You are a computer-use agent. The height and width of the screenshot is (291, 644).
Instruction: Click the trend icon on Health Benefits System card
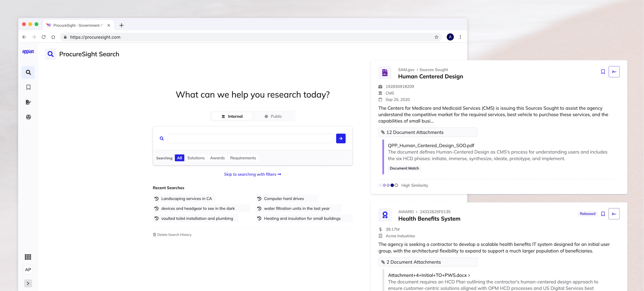coord(614,214)
